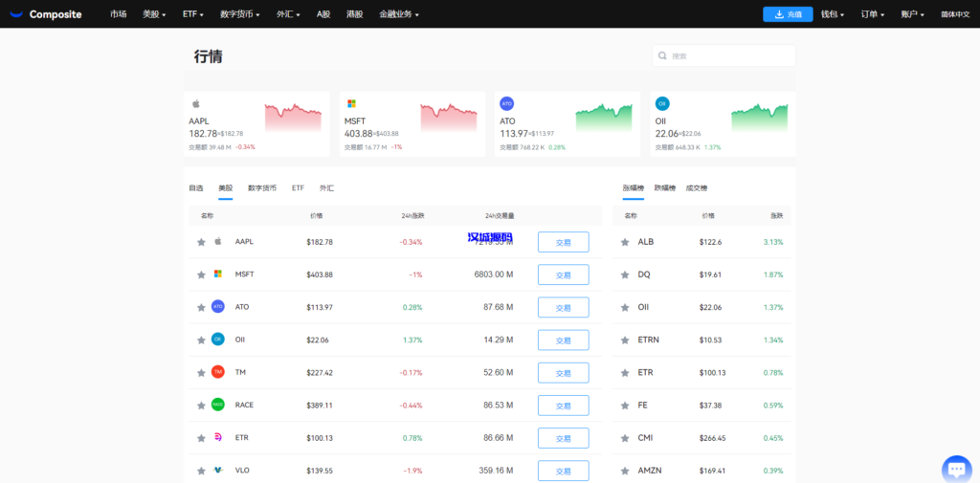
Task: Click the Microsoft logo in MSFT row
Action: [x=218, y=274]
